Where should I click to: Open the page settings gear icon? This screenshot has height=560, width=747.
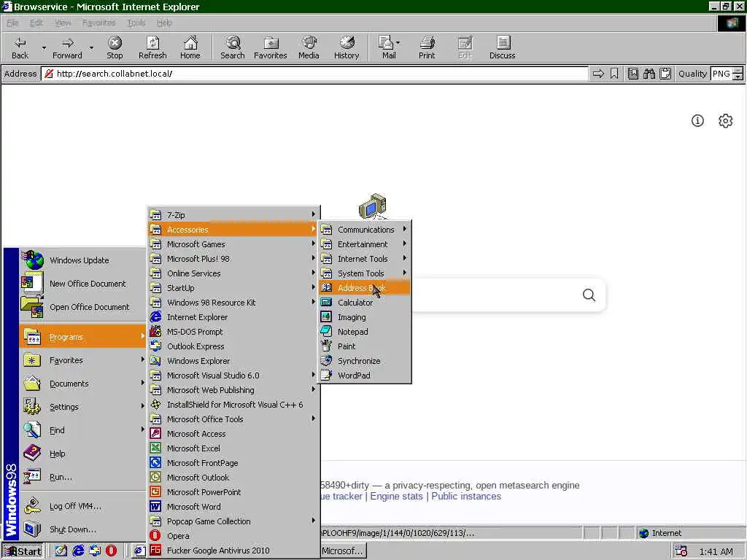point(726,120)
